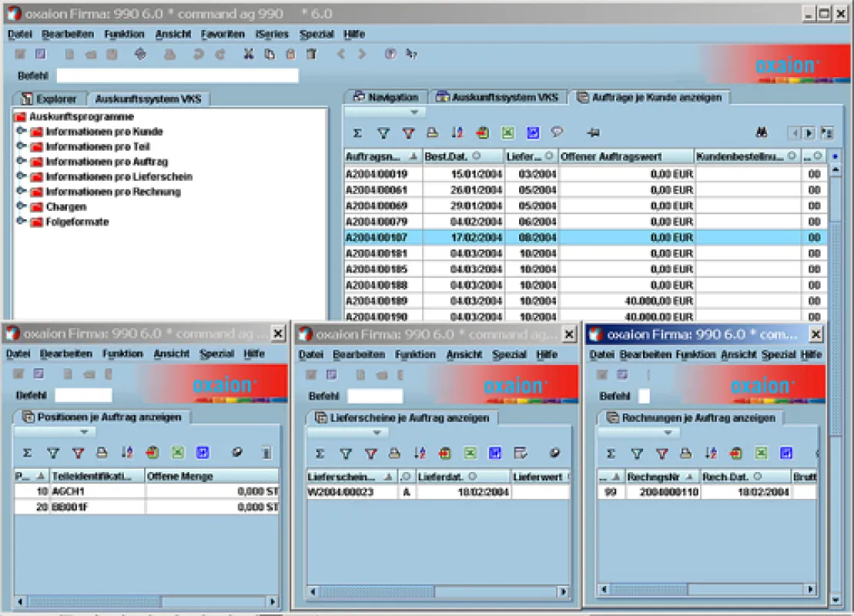Click the green Excel icon in the Rechnungen je Auftrag window
This screenshot has width=854, height=616.
(x=761, y=454)
